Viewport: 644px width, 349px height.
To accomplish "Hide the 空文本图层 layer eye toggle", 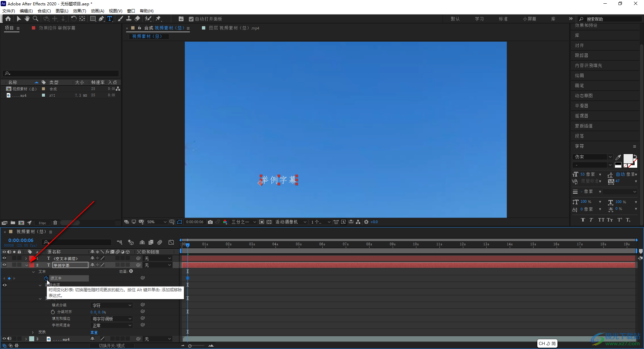I will pos(4,258).
